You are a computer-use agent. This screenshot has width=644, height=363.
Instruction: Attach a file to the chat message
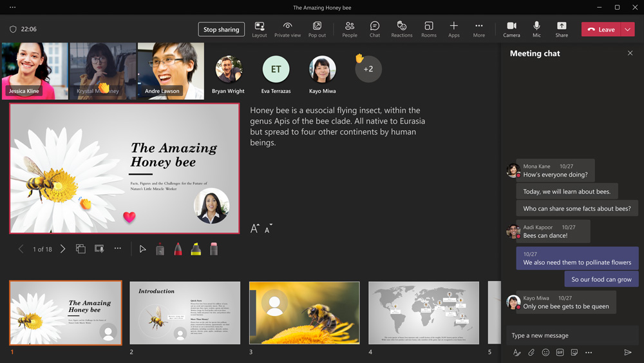coord(531,353)
